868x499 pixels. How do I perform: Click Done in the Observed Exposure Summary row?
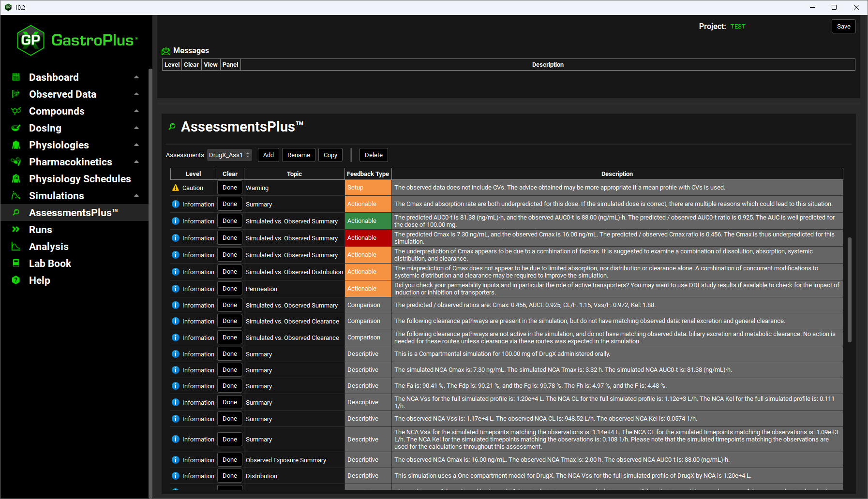pyautogui.click(x=230, y=460)
